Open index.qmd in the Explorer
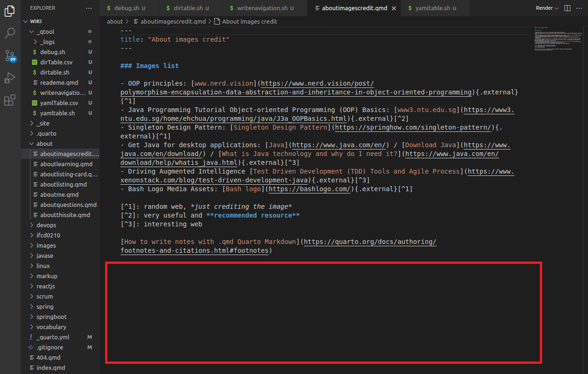This screenshot has width=588, height=374. pos(60,368)
